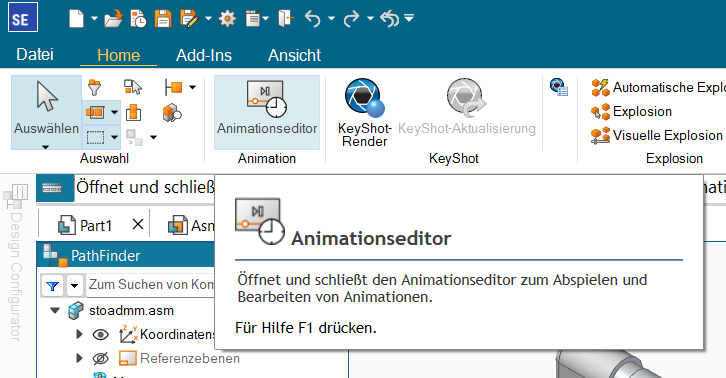Show Referenzebenen with crossed eye toggle
The width and height of the screenshot is (726, 378).
pyautogui.click(x=100, y=359)
